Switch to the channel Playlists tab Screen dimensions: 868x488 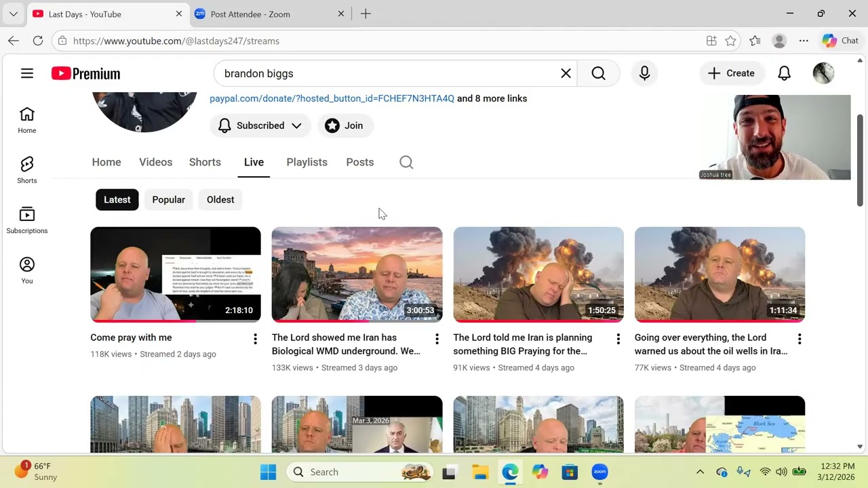[x=307, y=162]
